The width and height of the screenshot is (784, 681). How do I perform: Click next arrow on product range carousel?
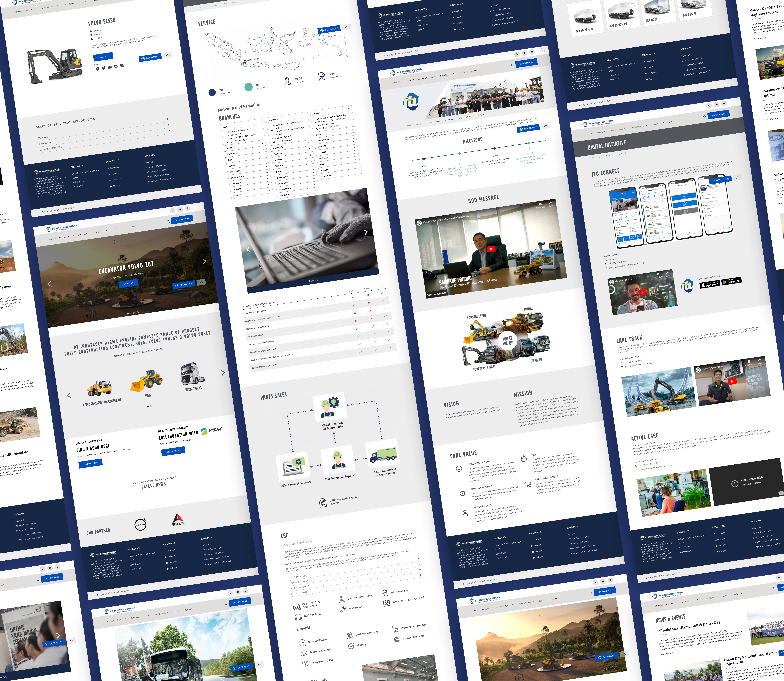point(223,373)
